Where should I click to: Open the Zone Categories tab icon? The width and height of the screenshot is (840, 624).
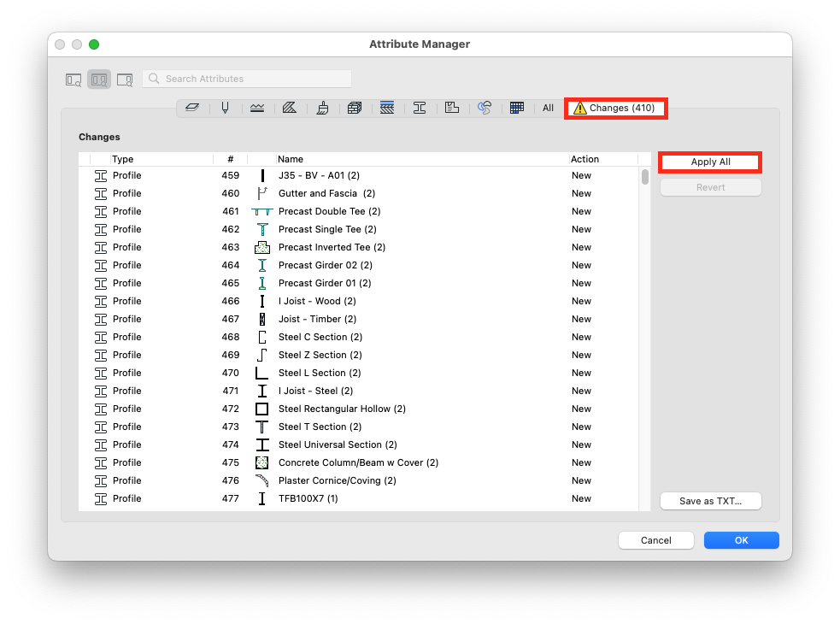point(452,108)
